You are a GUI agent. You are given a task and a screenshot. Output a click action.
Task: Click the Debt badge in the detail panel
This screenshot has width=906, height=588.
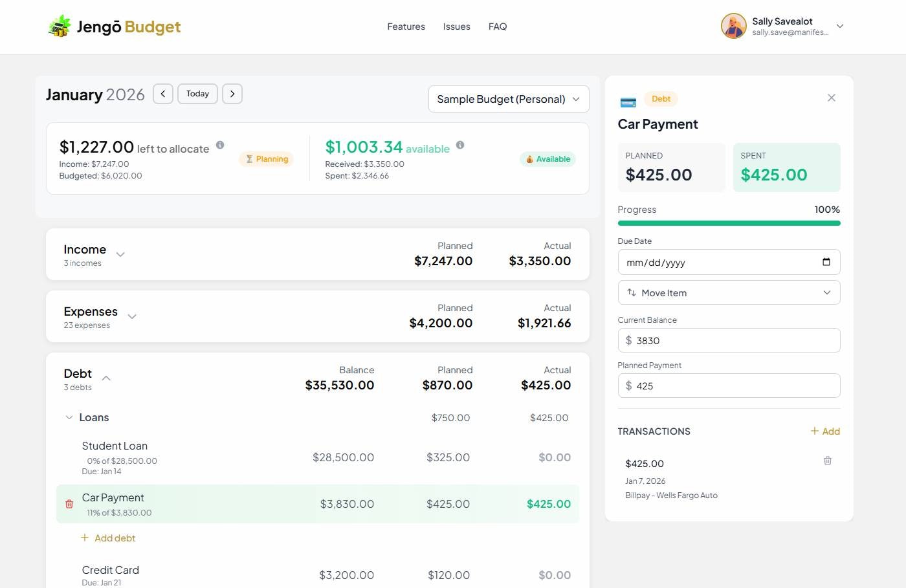(x=661, y=98)
